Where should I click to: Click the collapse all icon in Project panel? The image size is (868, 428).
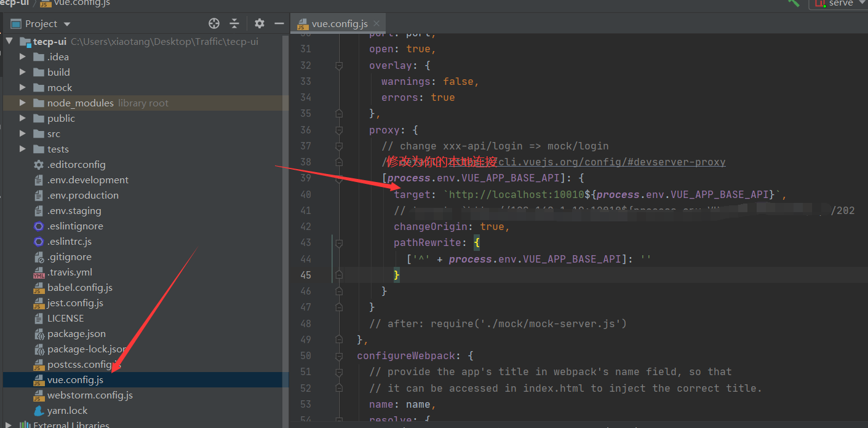(234, 23)
